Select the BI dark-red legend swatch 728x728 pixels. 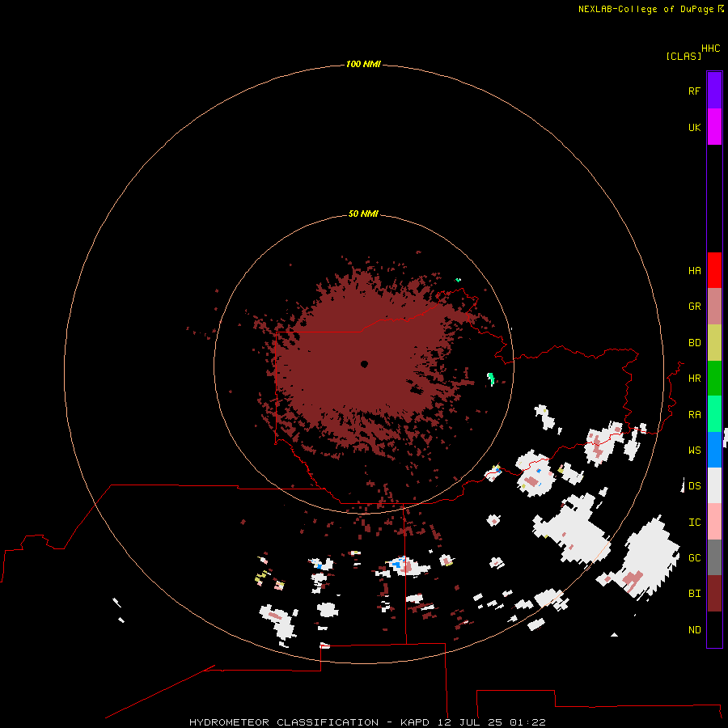714,594
